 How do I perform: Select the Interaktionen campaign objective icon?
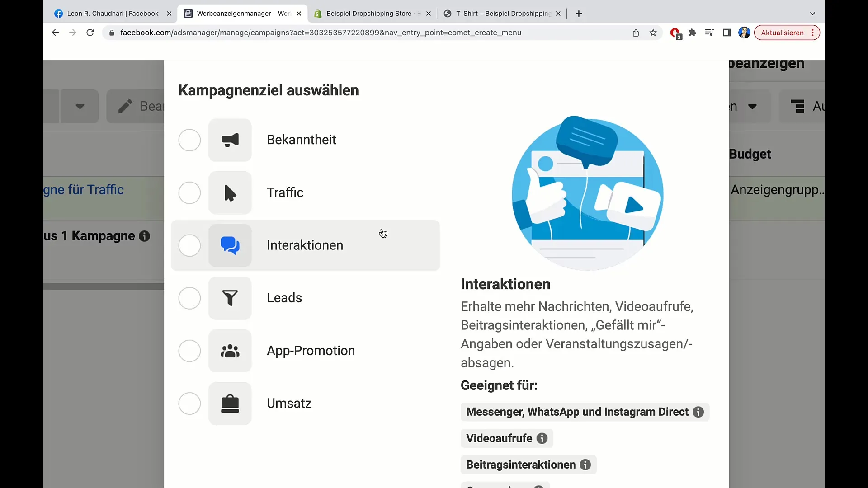tap(230, 245)
